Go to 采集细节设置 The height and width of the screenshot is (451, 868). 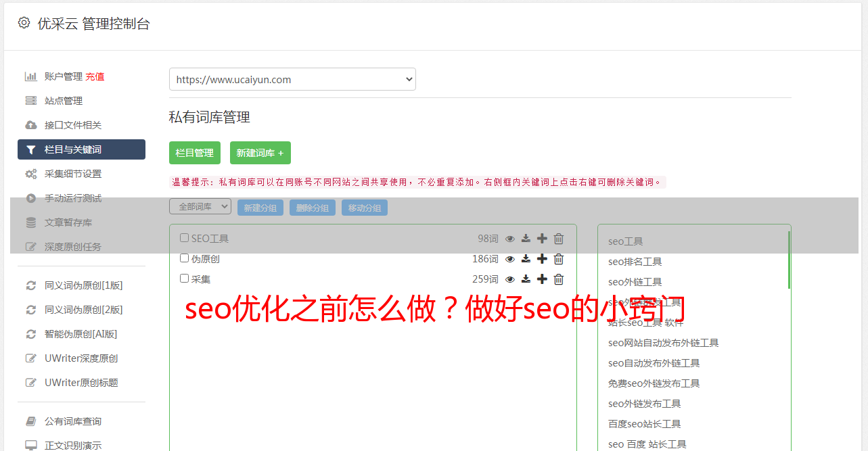(73, 174)
